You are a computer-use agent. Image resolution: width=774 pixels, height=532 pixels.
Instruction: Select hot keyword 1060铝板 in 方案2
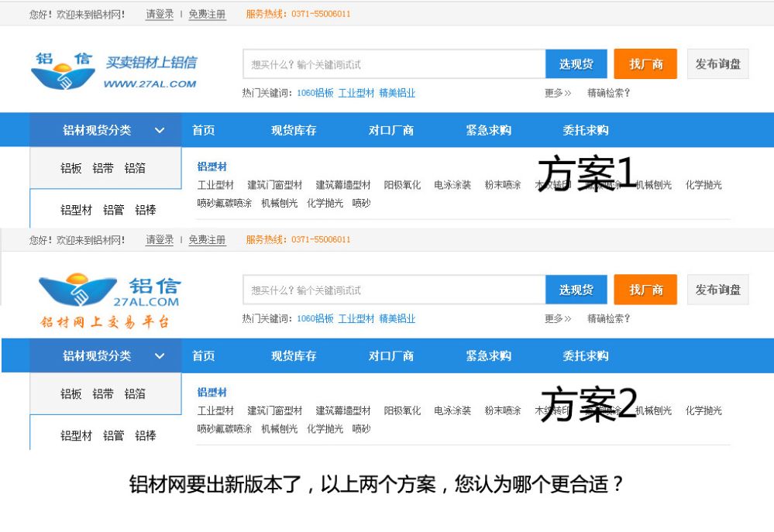[x=315, y=318]
